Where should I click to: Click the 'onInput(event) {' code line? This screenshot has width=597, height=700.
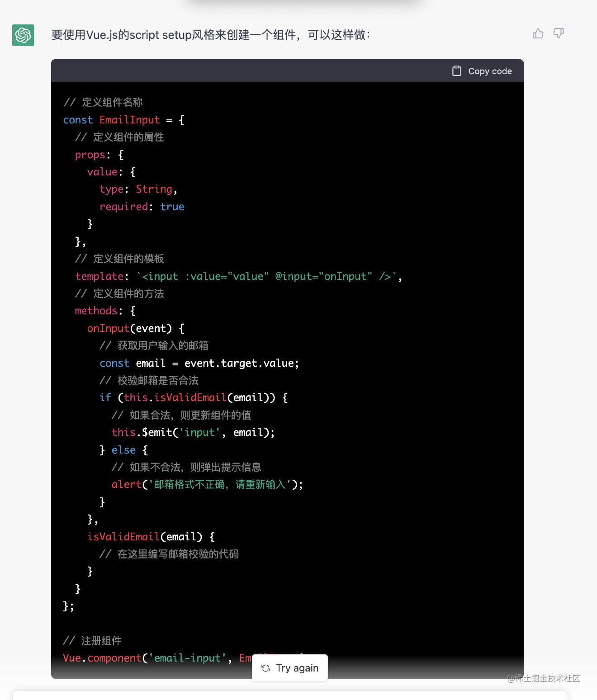pyautogui.click(x=136, y=328)
